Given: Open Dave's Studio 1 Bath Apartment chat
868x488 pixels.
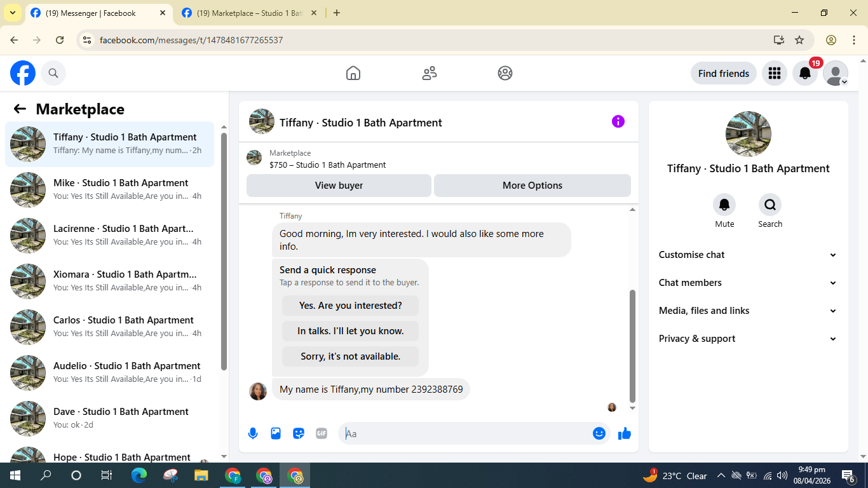Looking at the screenshot, I should [110, 419].
